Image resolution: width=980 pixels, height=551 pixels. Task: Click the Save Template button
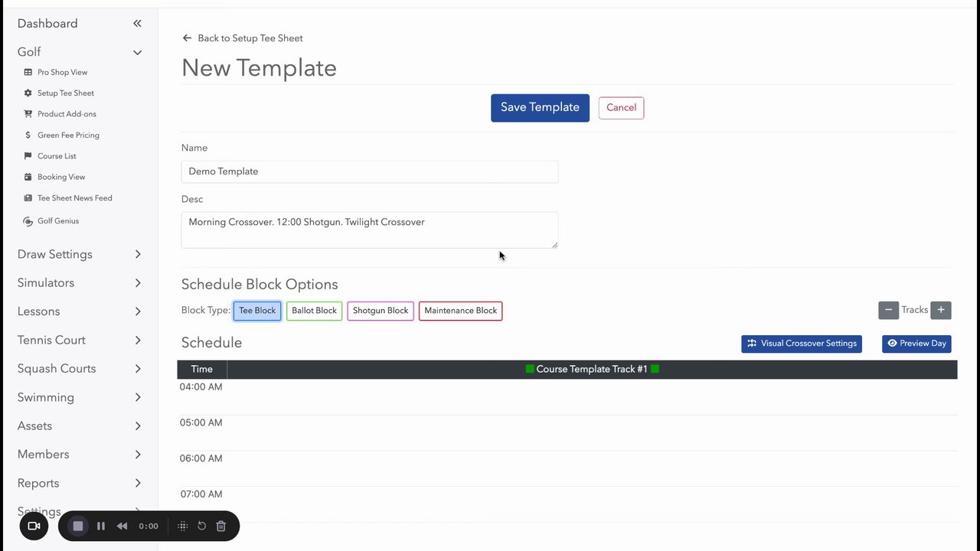pyautogui.click(x=540, y=108)
